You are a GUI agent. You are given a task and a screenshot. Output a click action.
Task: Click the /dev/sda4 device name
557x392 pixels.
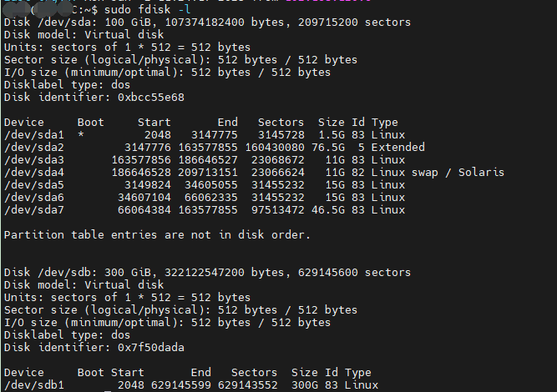[x=33, y=172]
